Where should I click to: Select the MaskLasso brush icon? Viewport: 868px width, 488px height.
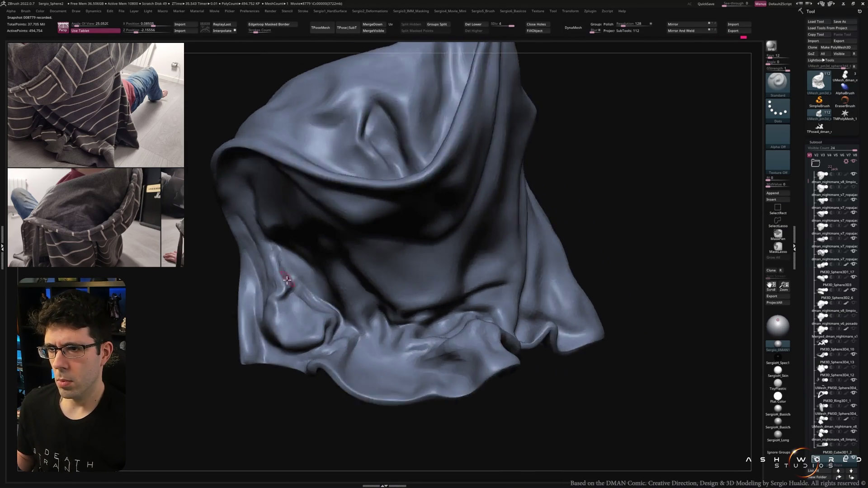778,246
